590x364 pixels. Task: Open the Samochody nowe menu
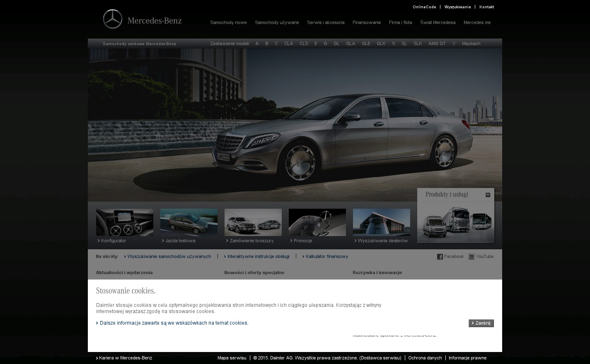[x=228, y=22]
